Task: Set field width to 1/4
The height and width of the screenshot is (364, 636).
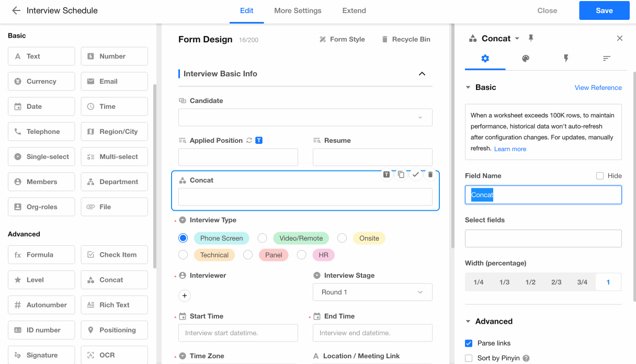Action: point(478,282)
